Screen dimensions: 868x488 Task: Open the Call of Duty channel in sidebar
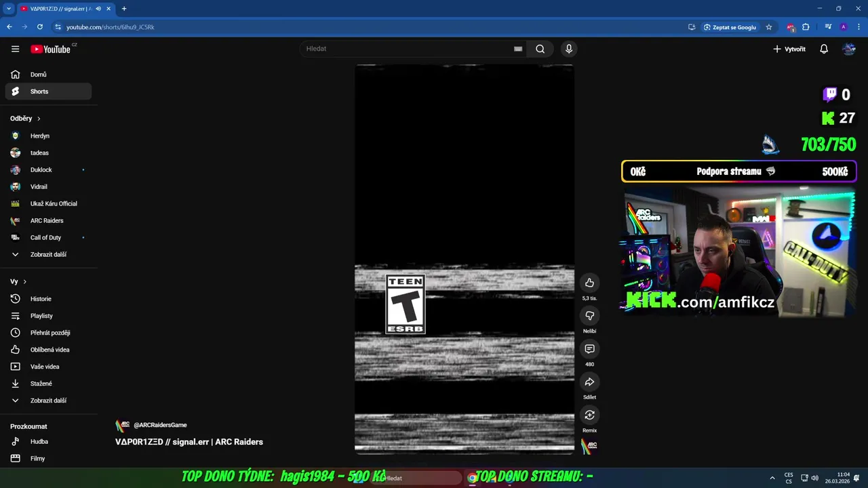(48, 237)
